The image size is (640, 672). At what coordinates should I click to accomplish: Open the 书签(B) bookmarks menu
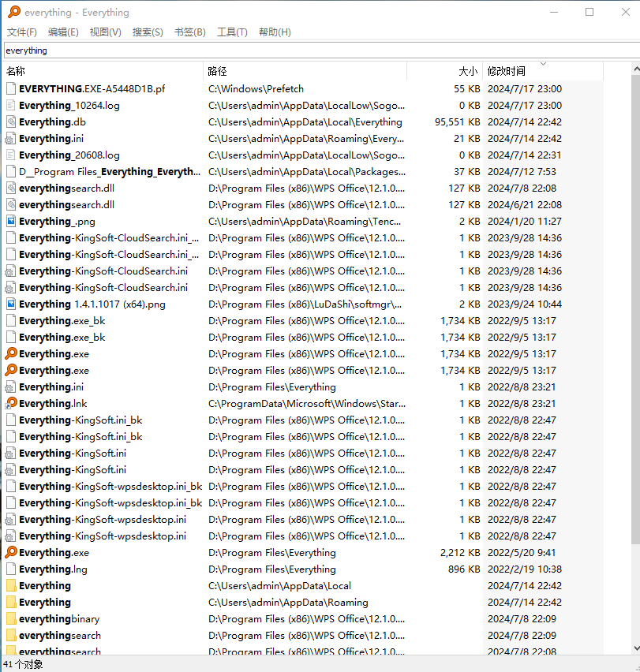[x=189, y=32]
